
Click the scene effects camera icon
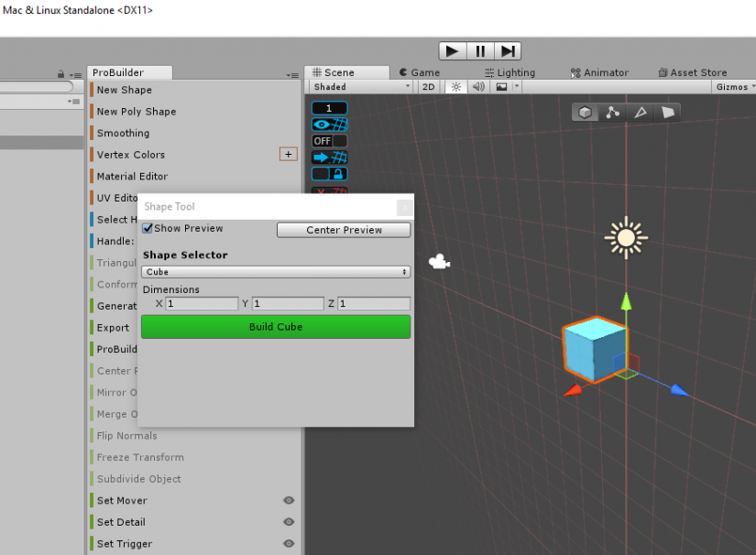[x=502, y=87]
